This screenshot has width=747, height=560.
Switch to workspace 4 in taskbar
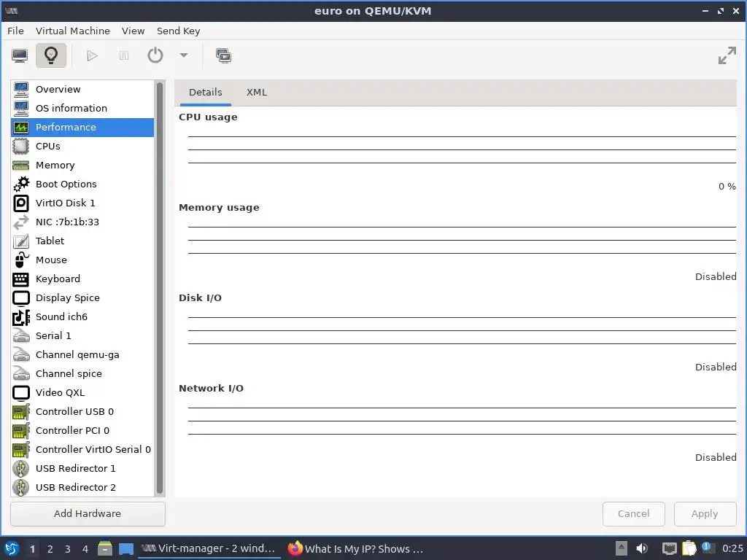(85, 549)
